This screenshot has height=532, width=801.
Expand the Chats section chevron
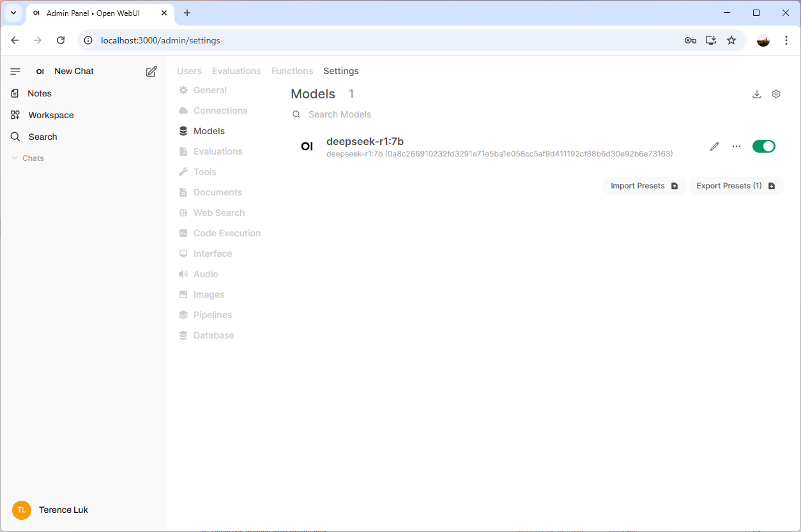coord(15,158)
